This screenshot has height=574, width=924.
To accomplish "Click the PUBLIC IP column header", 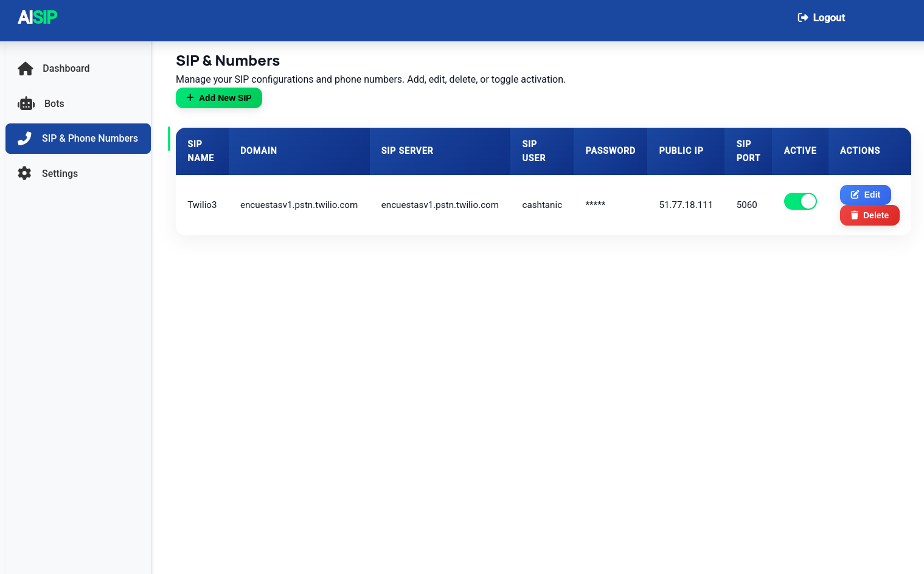I will (681, 151).
